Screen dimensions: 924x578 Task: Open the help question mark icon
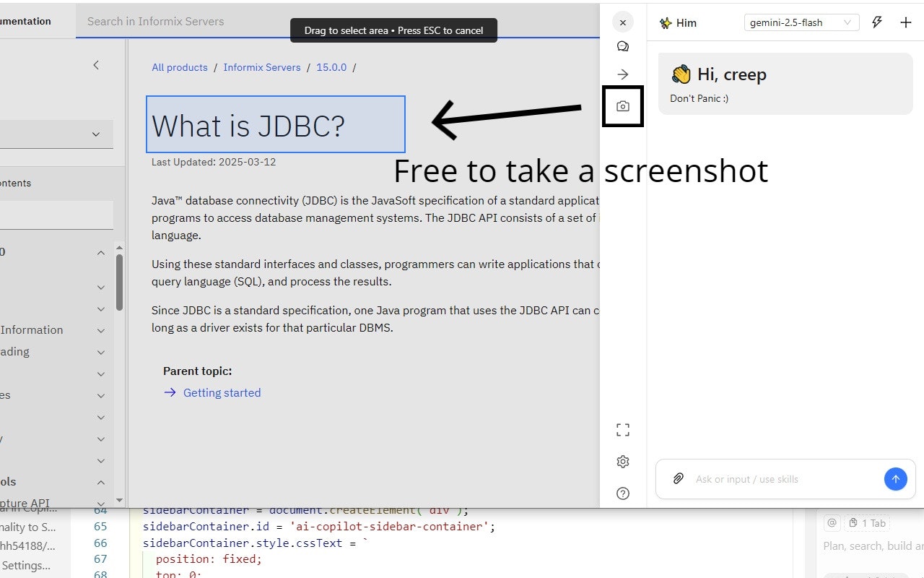point(623,493)
